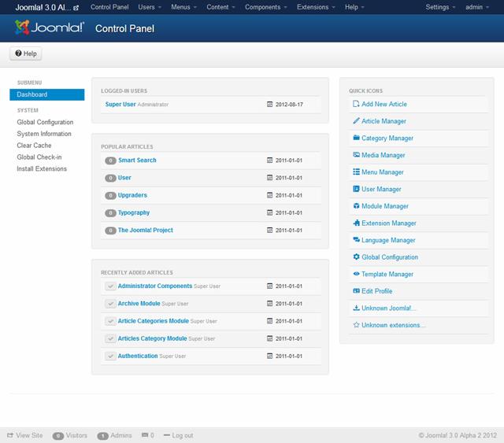Click the Template Manager eye icon
The width and height of the screenshot is (504, 443).
point(356,274)
